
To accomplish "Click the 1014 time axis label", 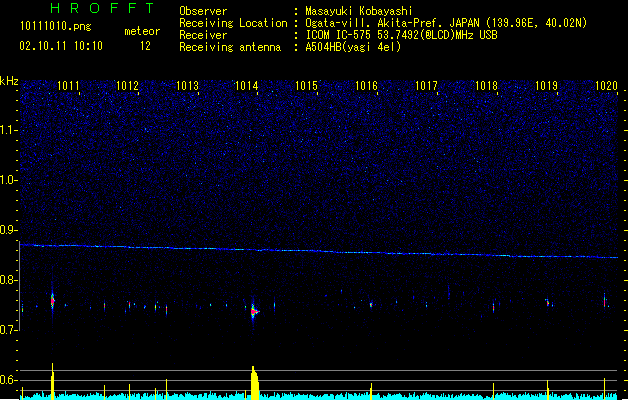I will point(246,86).
